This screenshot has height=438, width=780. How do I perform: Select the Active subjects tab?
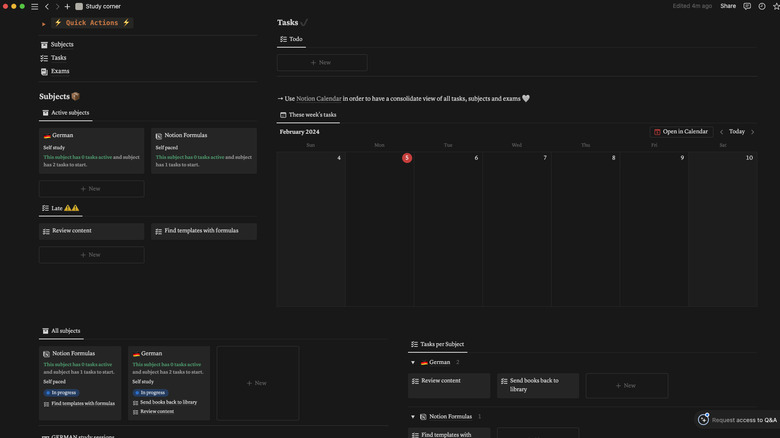66,113
